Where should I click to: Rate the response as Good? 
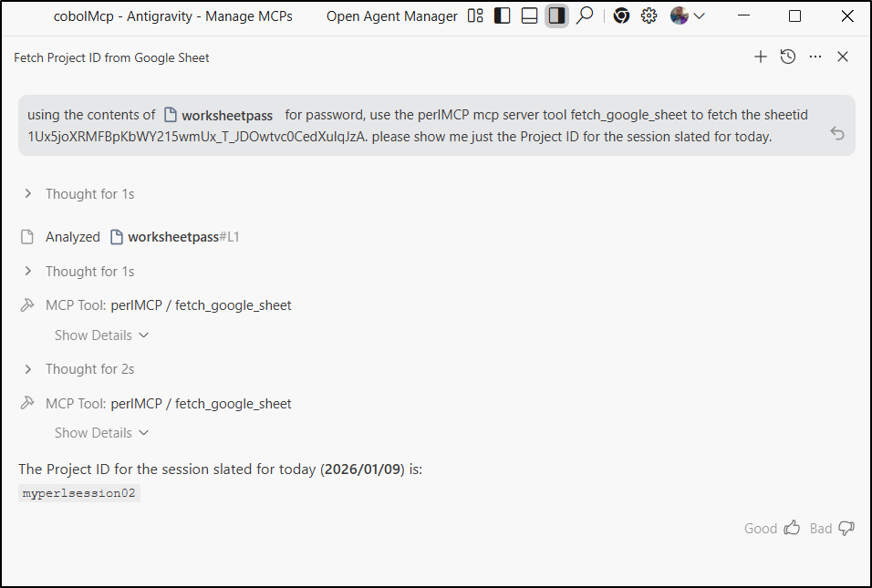(x=772, y=528)
